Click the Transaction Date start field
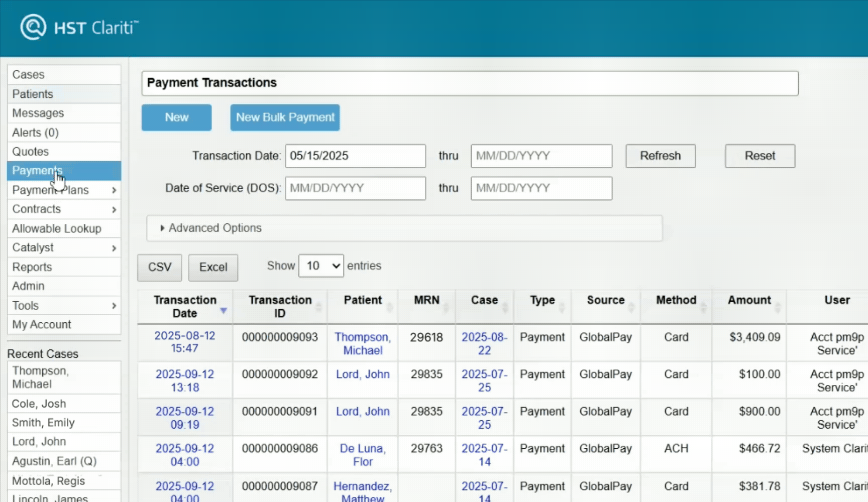The width and height of the screenshot is (868, 502). click(355, 156)
